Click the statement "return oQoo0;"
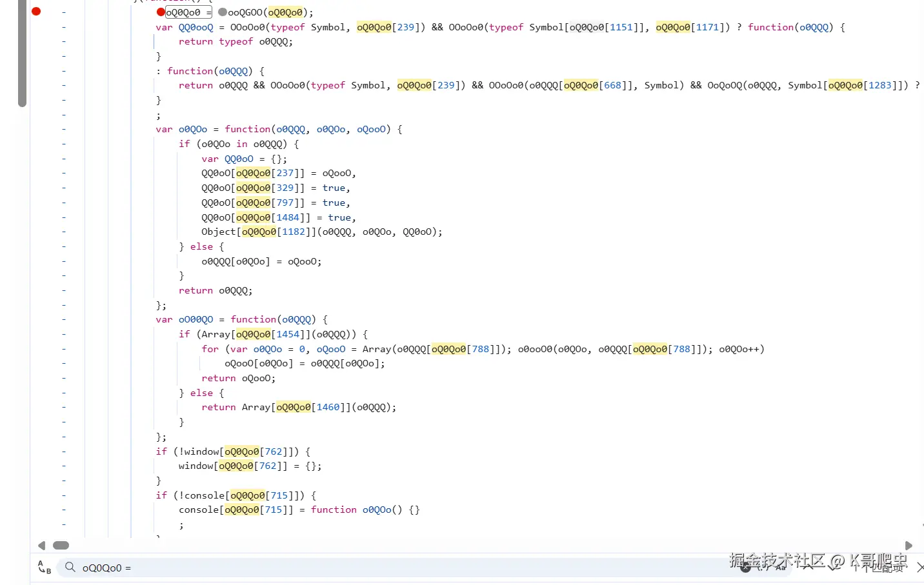This screenshot has width=924, height=585. point(239,378)
